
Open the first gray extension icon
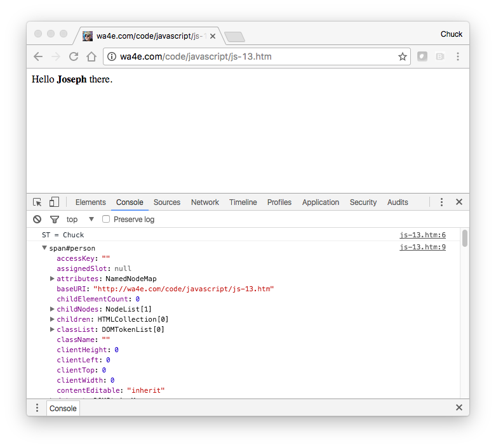pyautogui.click(x=422, y=56)
